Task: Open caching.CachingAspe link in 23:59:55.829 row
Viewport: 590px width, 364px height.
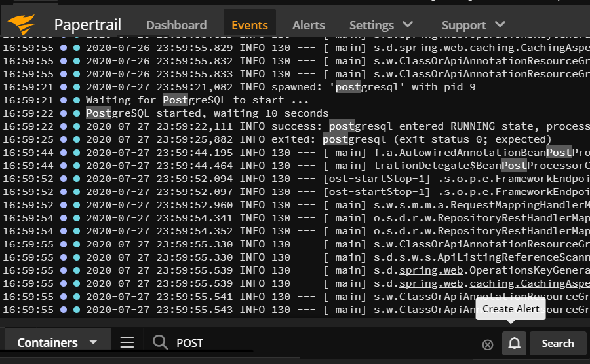Action: tap(530, 48)
